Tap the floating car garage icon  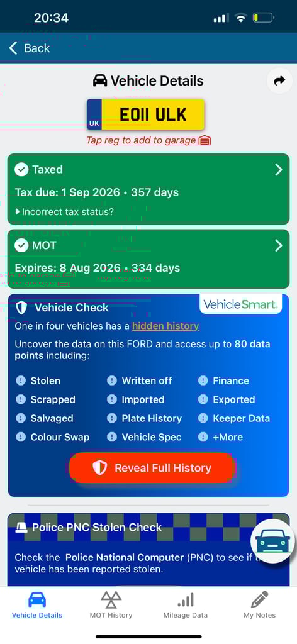coord(272,541)
